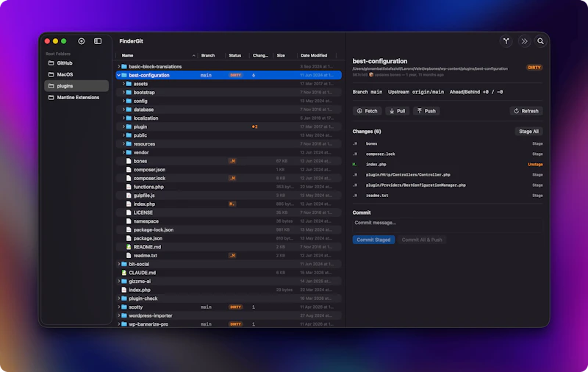Expand the config folder chevron
588x372 pixels.
point(123,101)
